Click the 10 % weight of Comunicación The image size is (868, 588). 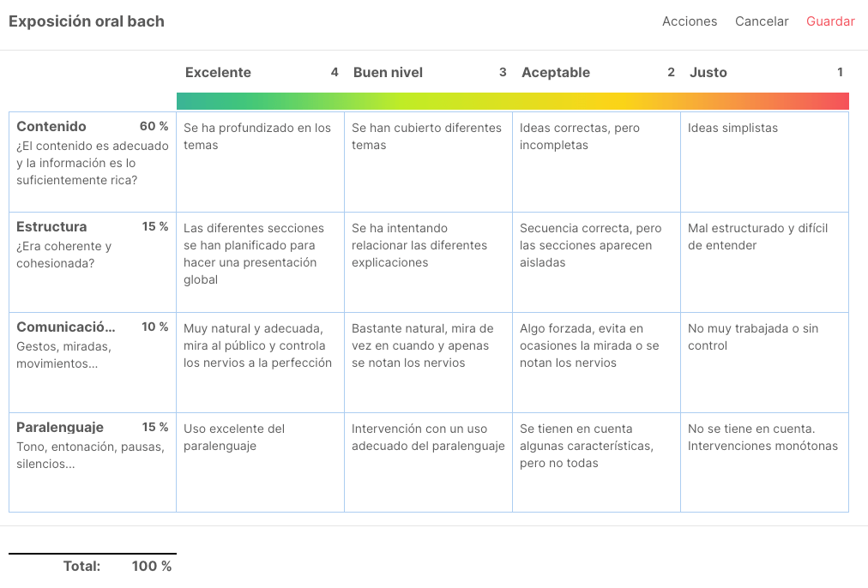tap(154, 327)
